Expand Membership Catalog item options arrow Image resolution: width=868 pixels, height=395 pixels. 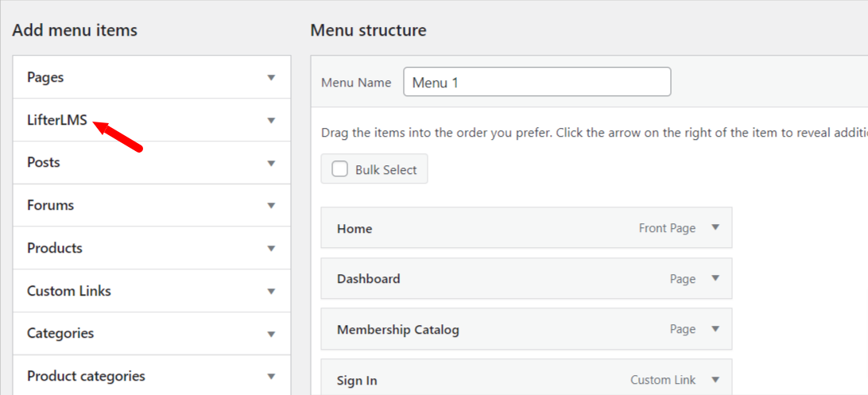pos(715,329)
